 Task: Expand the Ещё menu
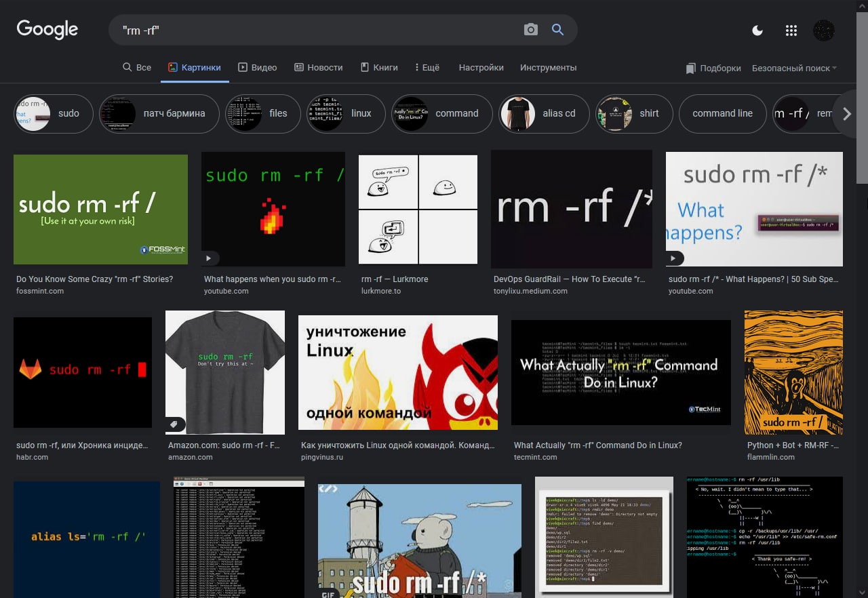coord(427,67)
